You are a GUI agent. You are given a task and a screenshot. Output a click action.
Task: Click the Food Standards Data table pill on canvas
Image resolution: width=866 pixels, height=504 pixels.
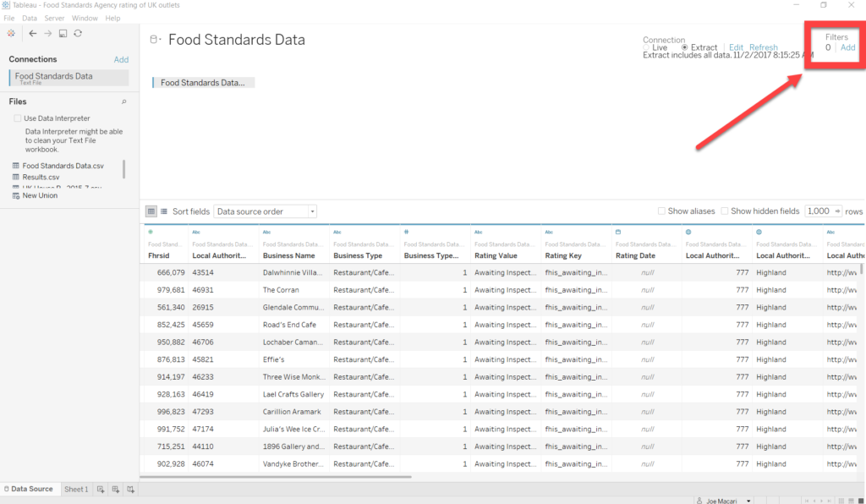(x=203, y=83)
